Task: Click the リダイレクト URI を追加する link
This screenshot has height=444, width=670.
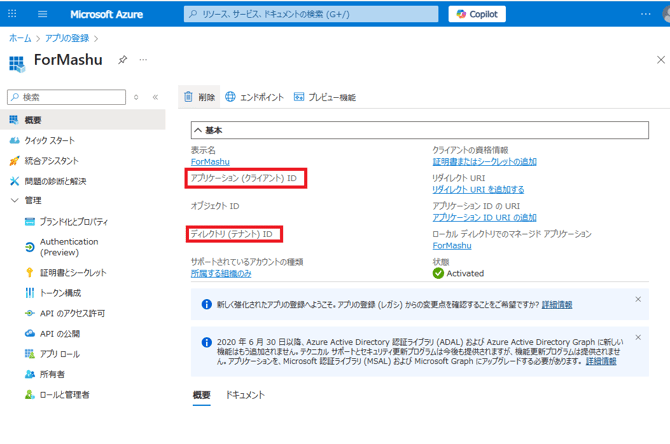Action: [x=478, y=189]
